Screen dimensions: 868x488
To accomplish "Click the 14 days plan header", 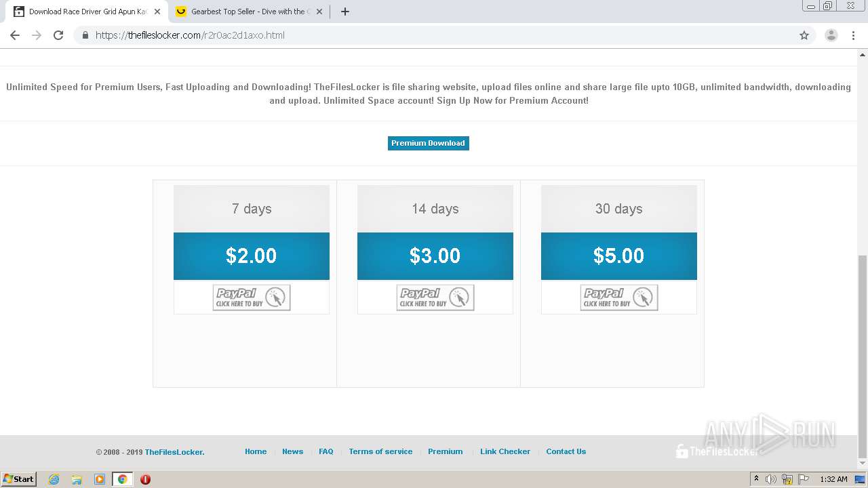I will 435,209.
